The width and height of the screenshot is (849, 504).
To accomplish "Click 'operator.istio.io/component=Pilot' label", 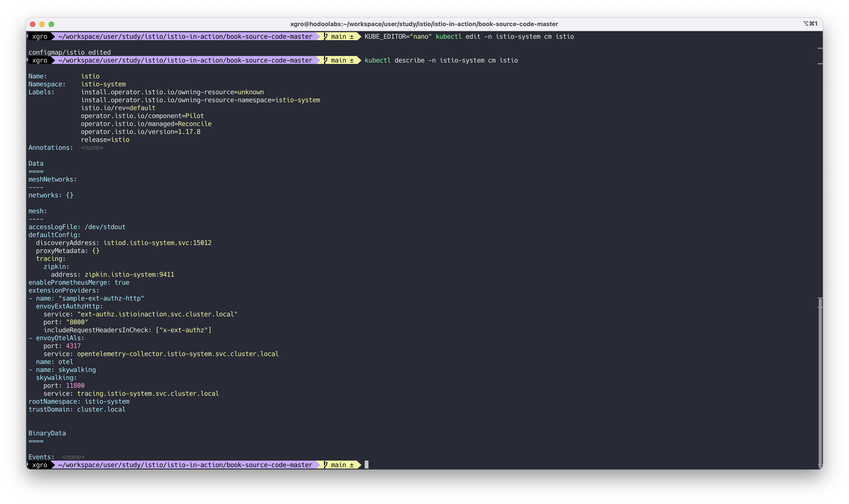I will (x=142, y=116).
